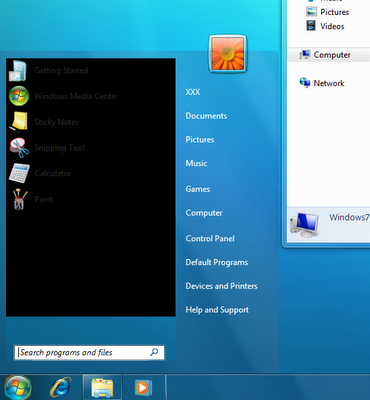Click Windows7 name in details pane
The width and height of the screenshot is (370, 400).
click(349, 217)
